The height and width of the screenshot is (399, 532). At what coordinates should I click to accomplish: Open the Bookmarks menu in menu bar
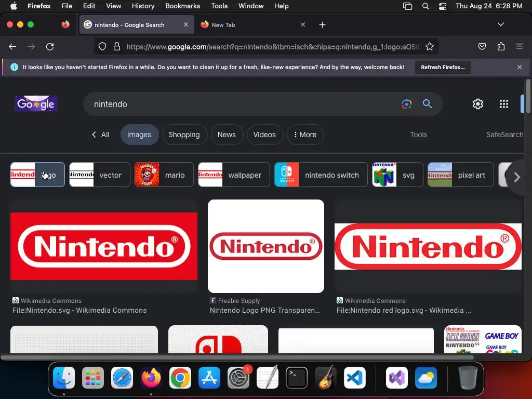(x=182, y=6)
